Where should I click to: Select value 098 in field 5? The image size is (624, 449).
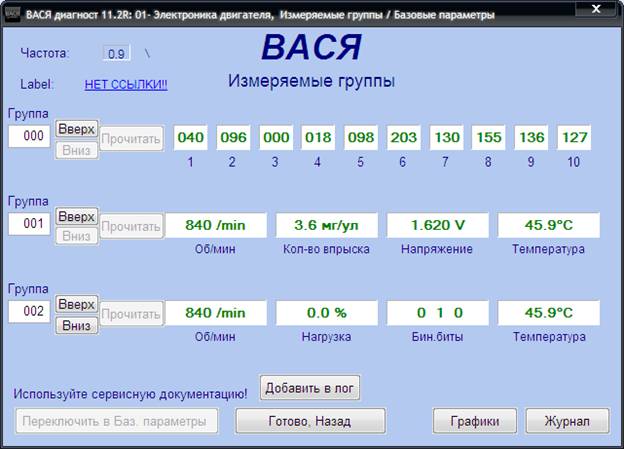(x=361, y=137)
